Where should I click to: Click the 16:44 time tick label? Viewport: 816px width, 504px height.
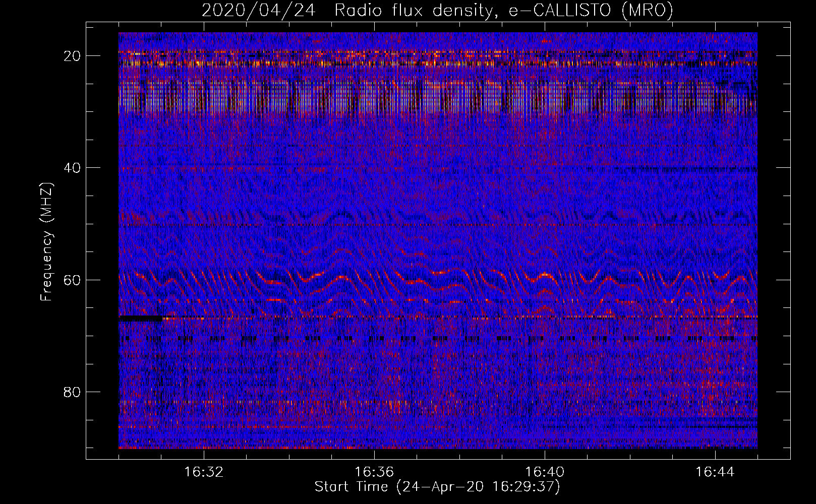(x=715, y=472)
